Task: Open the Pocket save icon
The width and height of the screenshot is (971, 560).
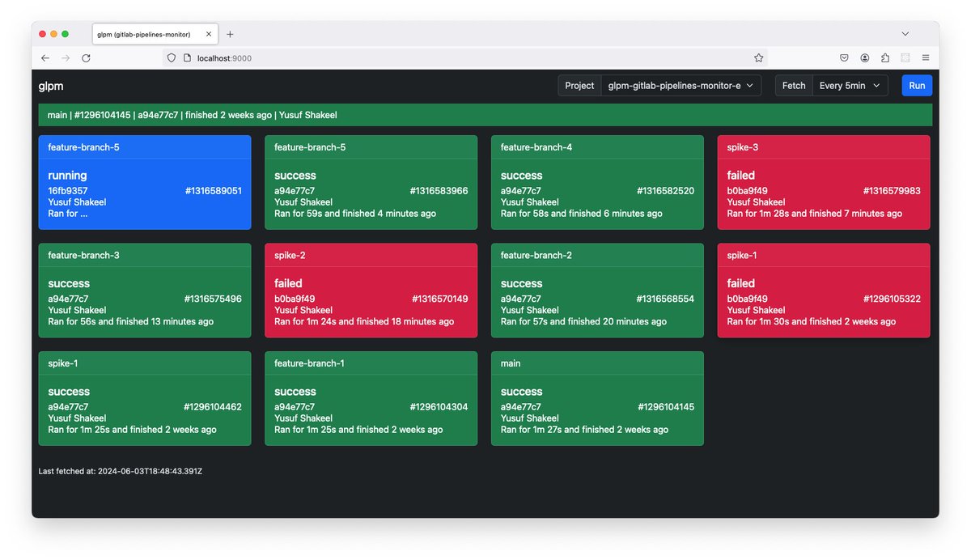Action: tap(844, 58)
